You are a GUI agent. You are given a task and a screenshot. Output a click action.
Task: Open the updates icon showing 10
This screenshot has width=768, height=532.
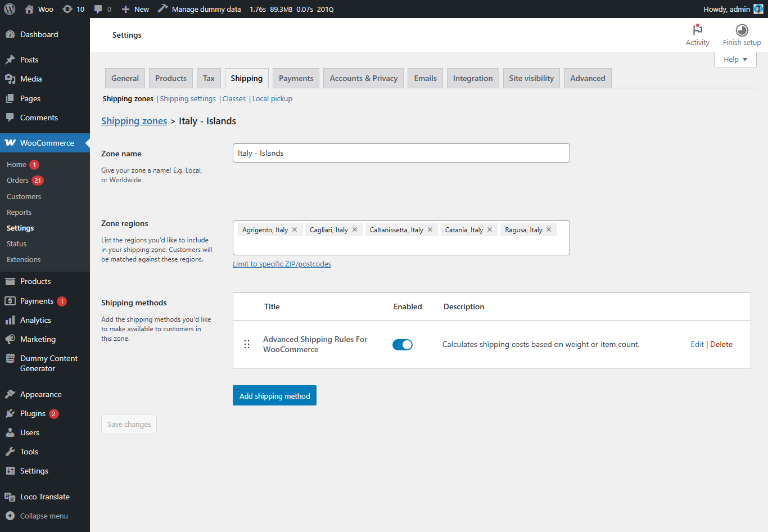point(74,9)
